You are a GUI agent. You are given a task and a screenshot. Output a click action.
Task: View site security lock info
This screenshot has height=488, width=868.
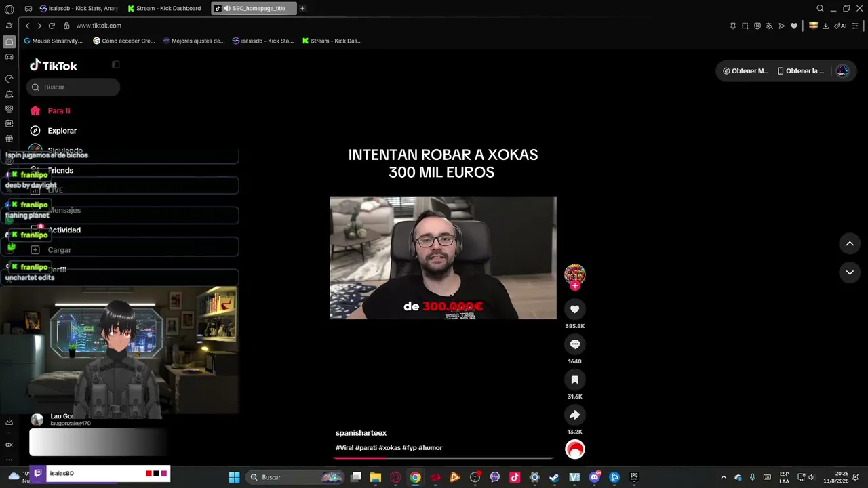(x=66, y=26)
